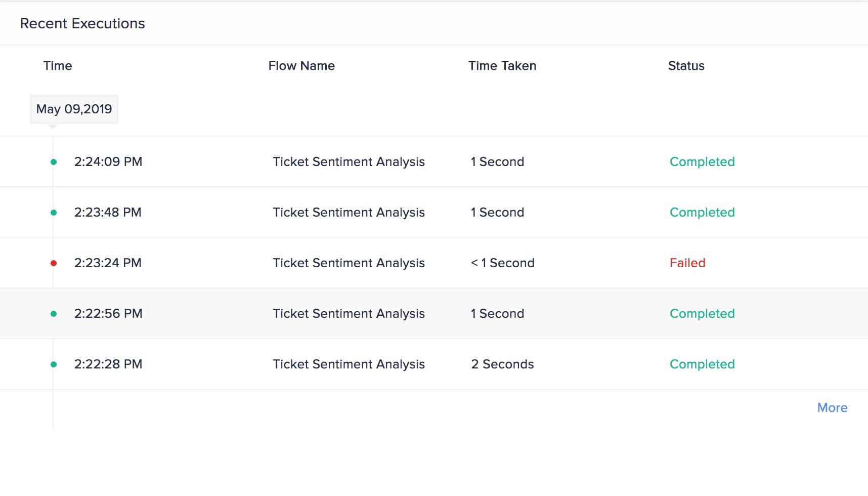868x496 pixels.
Task: Click the 2:24:09 PM time entry
Action: click(108, 162)
